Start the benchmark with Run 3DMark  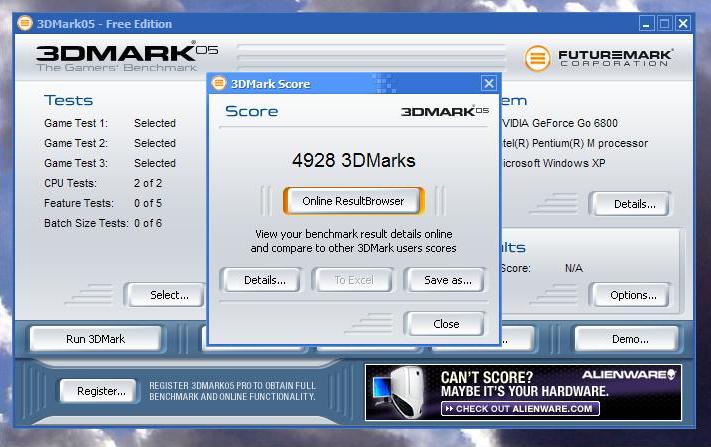click(96, 339)
